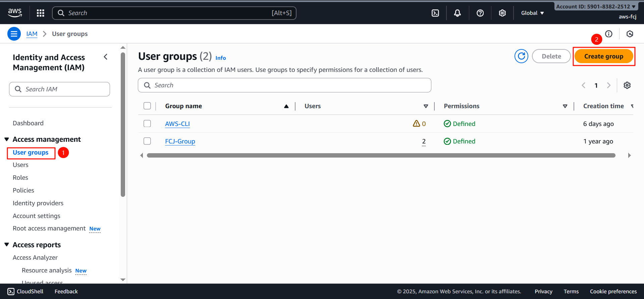This screenshot has height=299, width=644.
Task: Click the CloudShell icon in the footer
Action: coord(11,291)
